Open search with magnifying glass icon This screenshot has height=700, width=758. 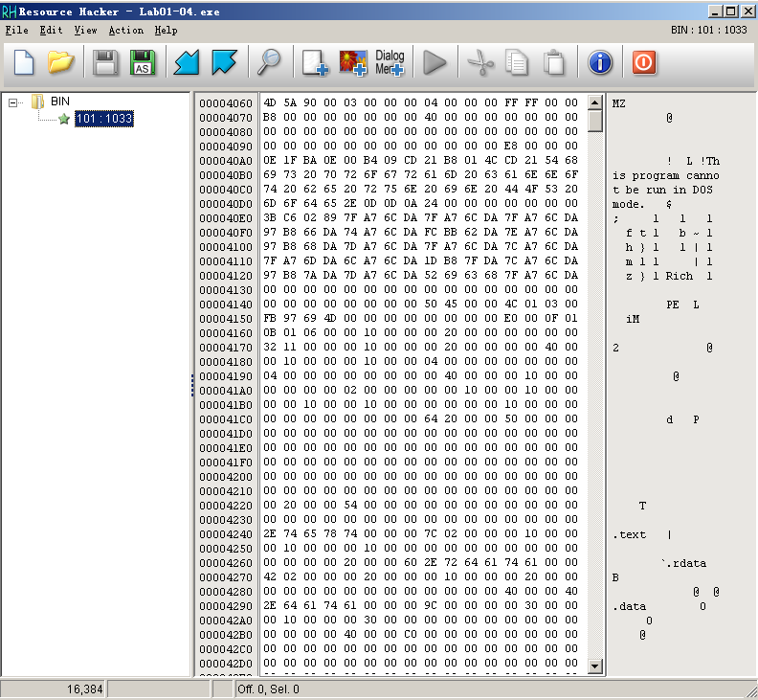pos(269,62)
